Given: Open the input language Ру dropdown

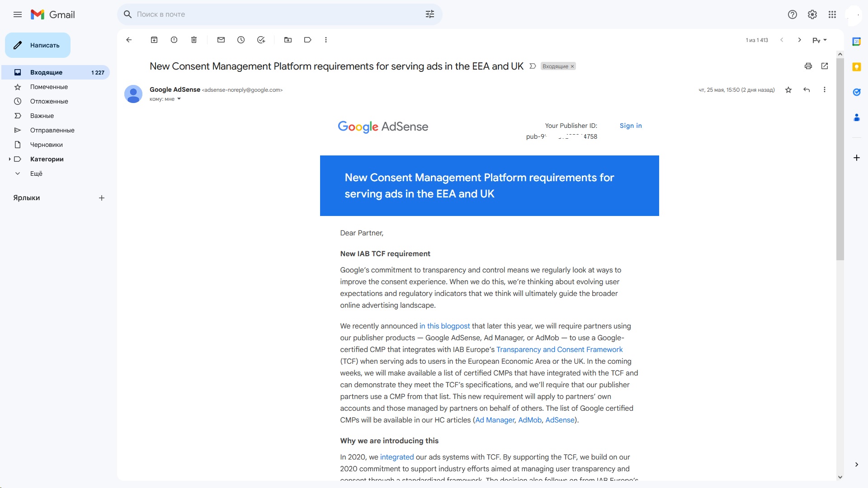Looking at the screenshot, I should [x=820, y=40].
